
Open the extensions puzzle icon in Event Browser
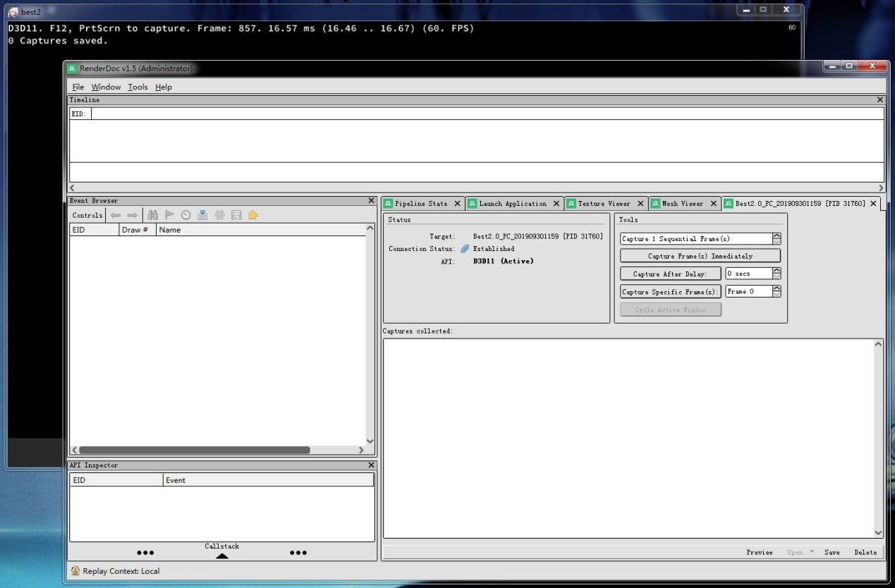pyautogui.click(x=253, y=215)
